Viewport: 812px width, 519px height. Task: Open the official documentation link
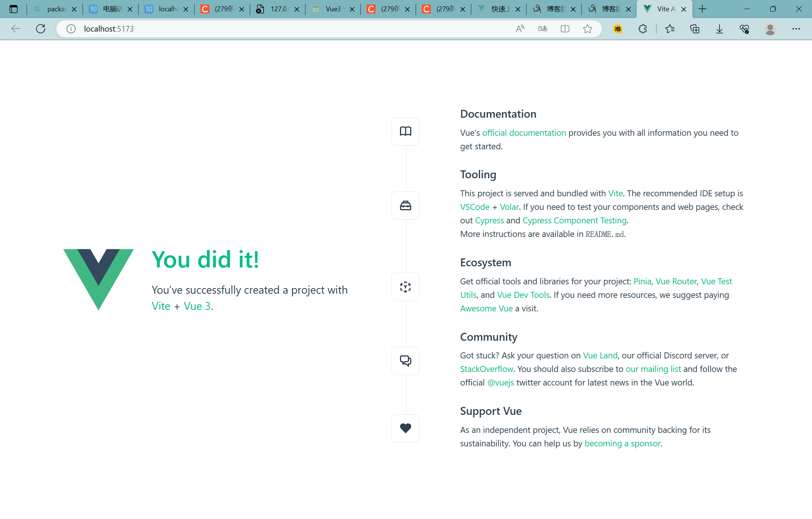(524, 133)
